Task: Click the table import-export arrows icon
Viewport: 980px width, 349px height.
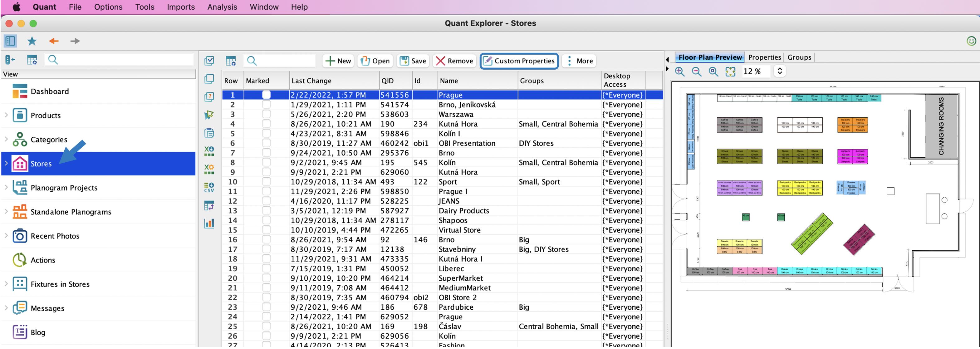Action: 209,205
